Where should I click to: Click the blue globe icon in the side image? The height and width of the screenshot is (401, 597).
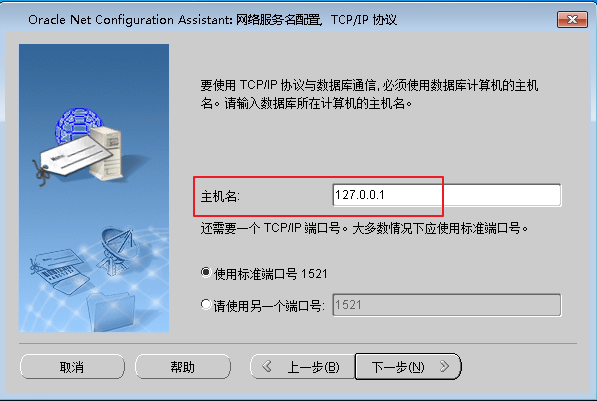78,126
